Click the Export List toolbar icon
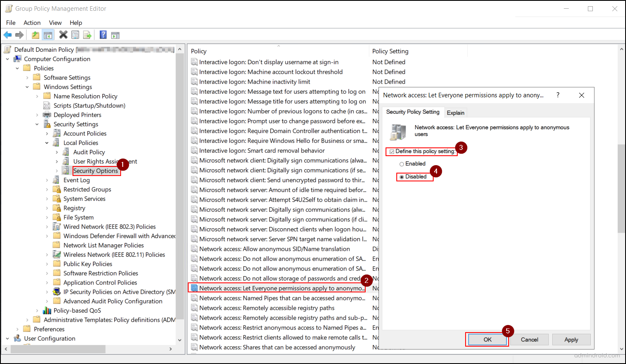 point(87,34)
